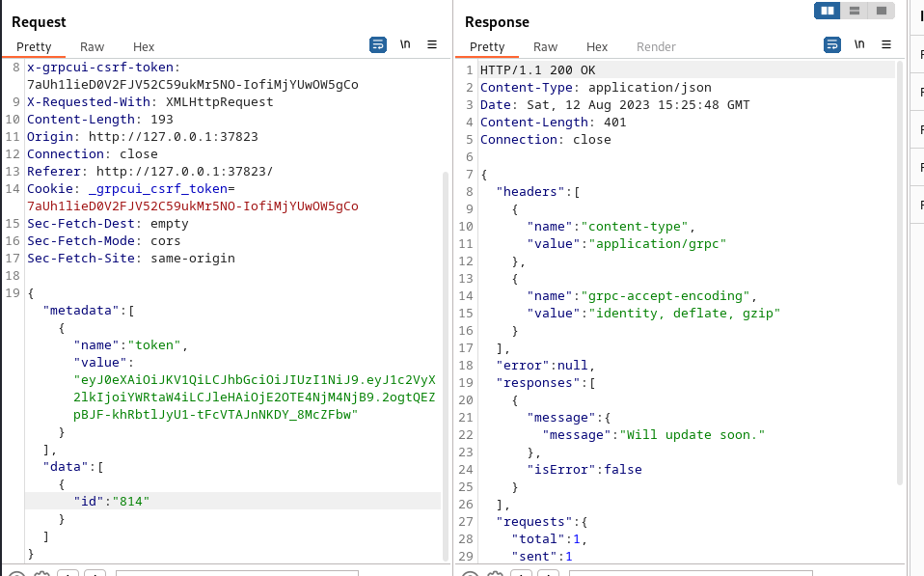Open the Request editor options menu

click(432, 44)
